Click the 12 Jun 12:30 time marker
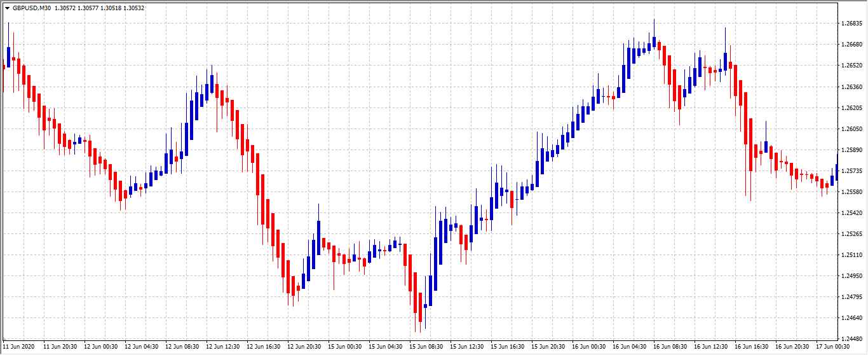 [x=223, y=347]
